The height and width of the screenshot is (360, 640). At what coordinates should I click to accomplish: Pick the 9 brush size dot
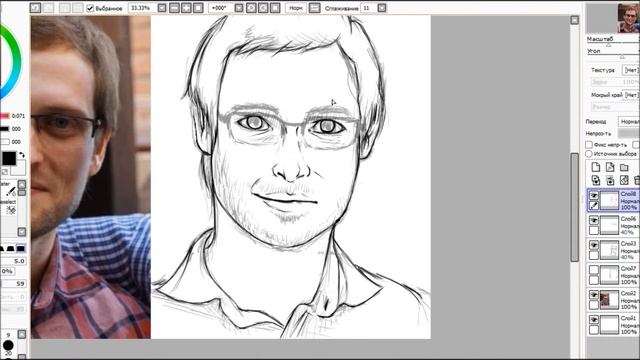[8, 345]
